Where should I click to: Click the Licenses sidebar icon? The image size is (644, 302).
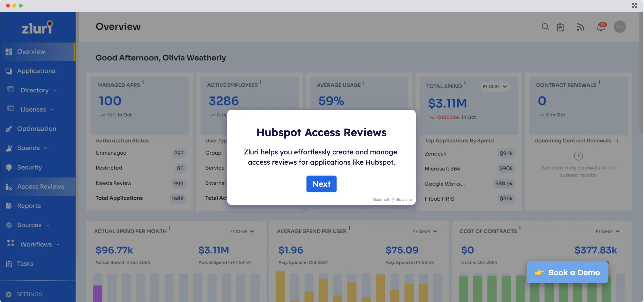[10, 108]
